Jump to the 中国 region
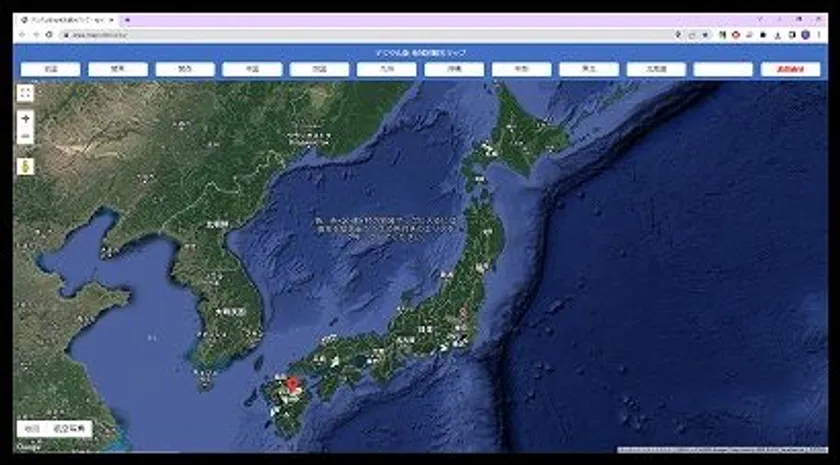 click(252, 69)
